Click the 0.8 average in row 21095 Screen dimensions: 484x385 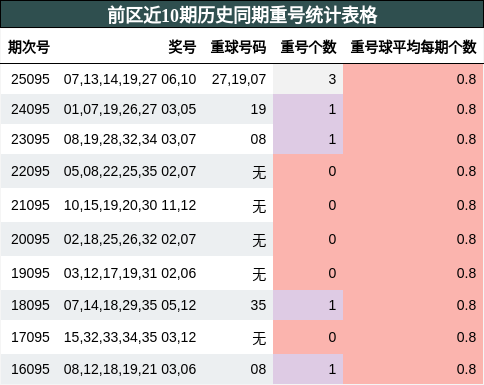point(466,205)
